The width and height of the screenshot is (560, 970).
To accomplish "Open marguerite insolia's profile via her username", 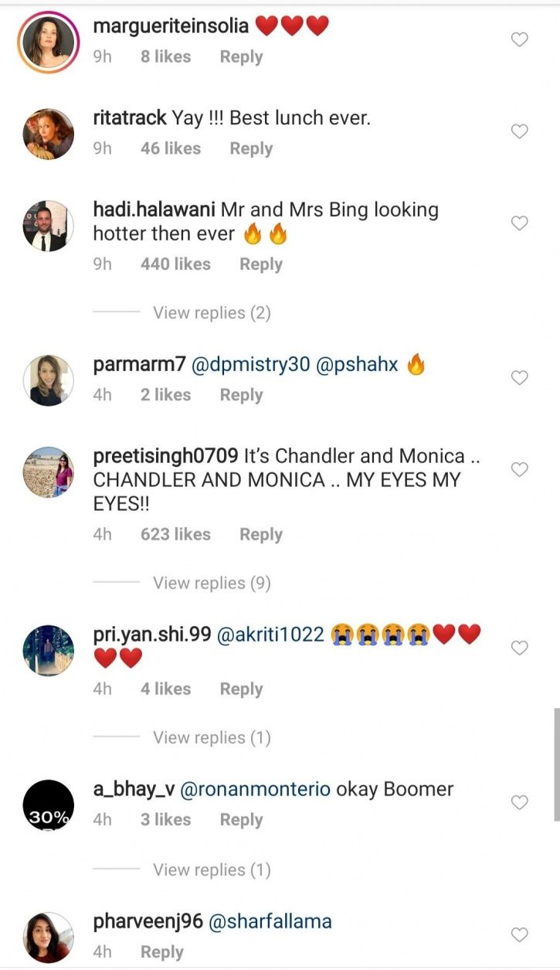I will coord(169,25).
